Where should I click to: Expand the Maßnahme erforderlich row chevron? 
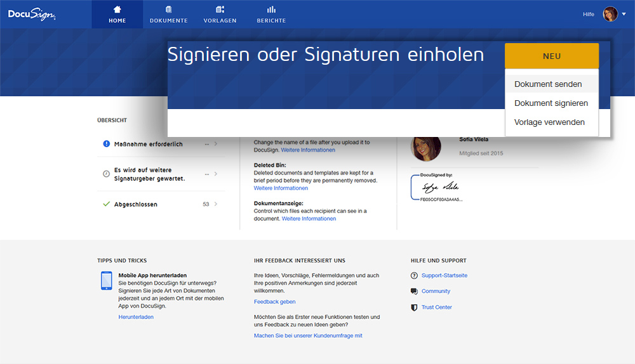tap(216, 144)
